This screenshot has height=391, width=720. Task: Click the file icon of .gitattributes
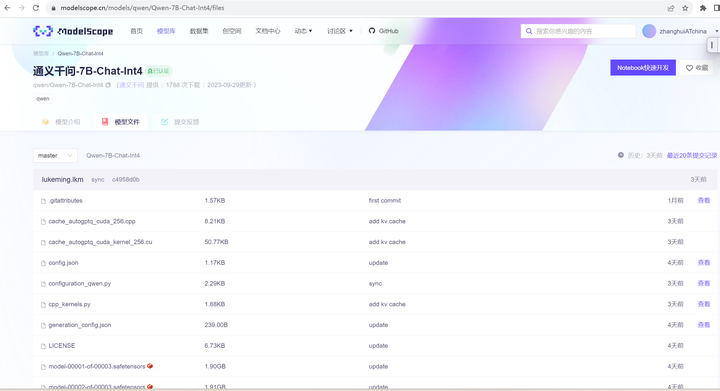tap(43, 201)
